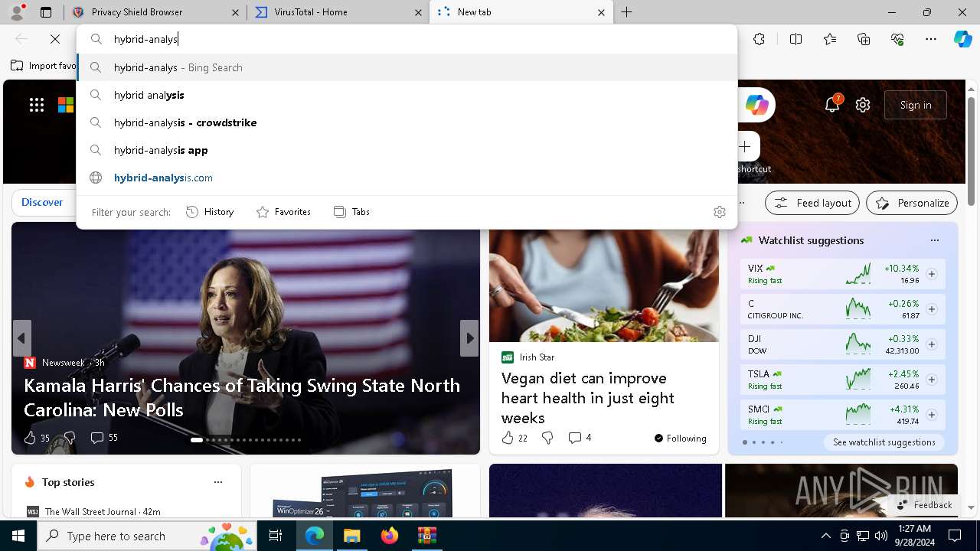Screen dimensions: 980x551
Task: Add Citigroup to watchlist
Action: coord(931,309)
